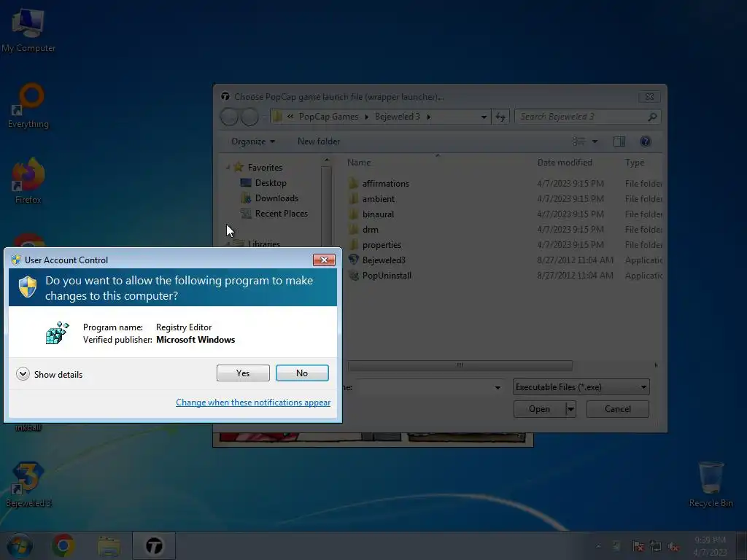
Task: Show hidden system tray icons
Action: 598,546
